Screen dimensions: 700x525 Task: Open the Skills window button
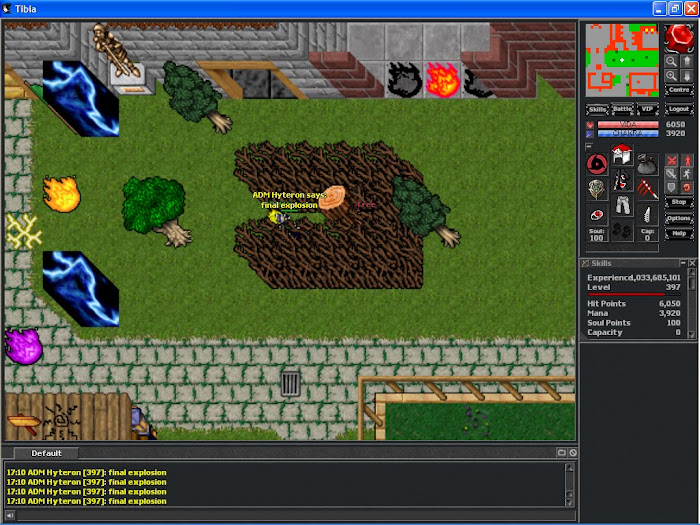tap(597, 109)
